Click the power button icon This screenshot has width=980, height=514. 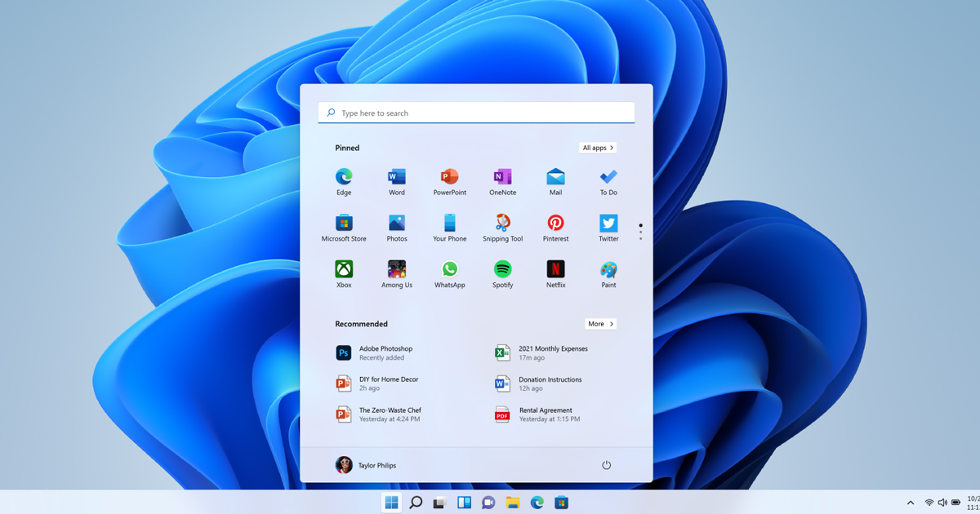coord(606,465)
